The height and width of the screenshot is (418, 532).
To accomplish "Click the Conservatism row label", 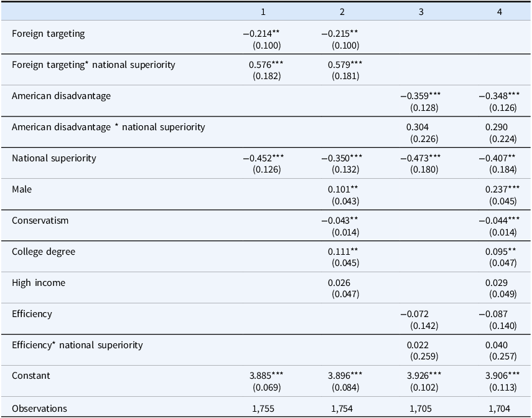I will 40,221.
